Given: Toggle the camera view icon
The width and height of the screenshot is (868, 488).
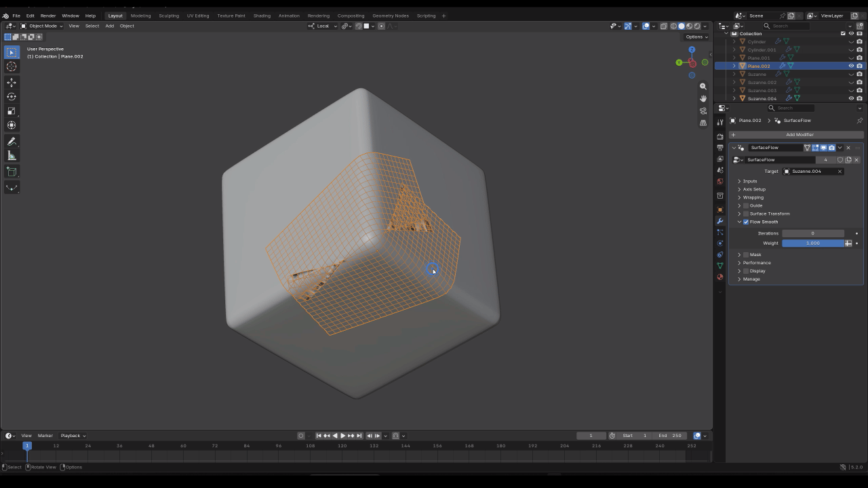Looking at the screenshot, I should click(703, 110).
